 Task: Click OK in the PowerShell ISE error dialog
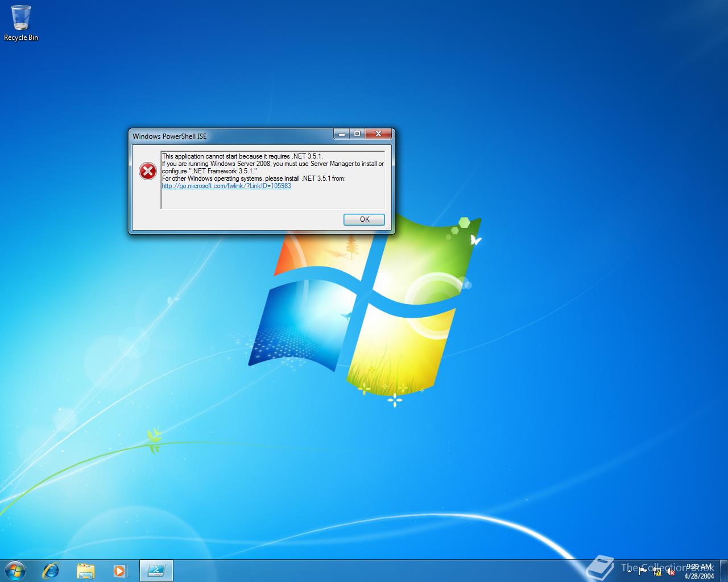364,219
